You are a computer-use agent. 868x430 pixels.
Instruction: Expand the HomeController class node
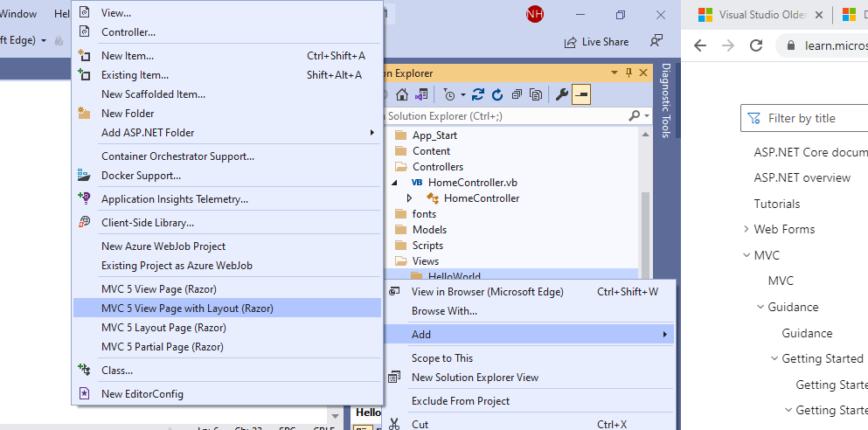click(x=409, y=198)
